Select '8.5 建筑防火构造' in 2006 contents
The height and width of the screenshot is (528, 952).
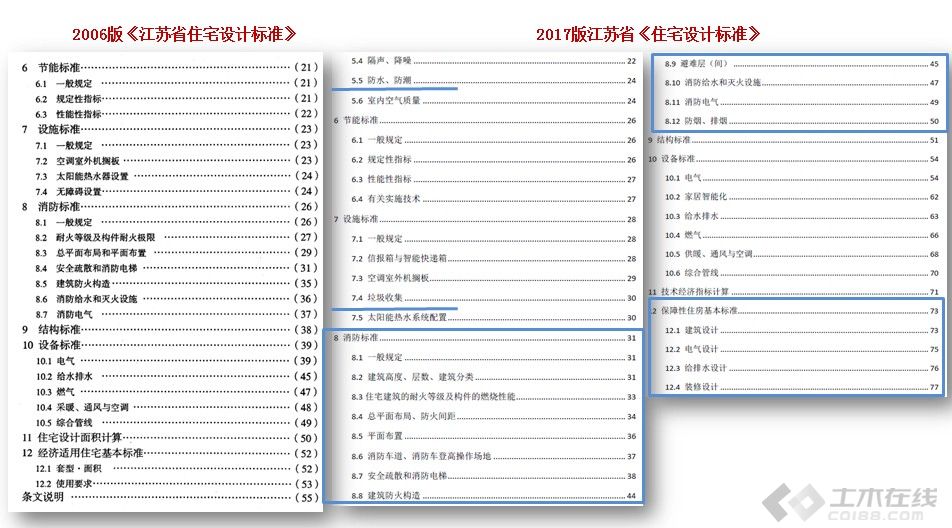73,283
